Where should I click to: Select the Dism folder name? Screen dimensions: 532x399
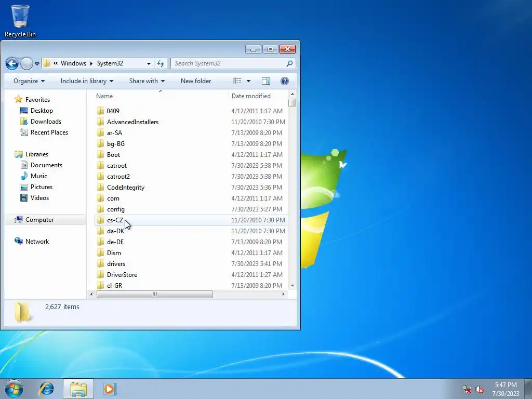click(x=114, y=253)
